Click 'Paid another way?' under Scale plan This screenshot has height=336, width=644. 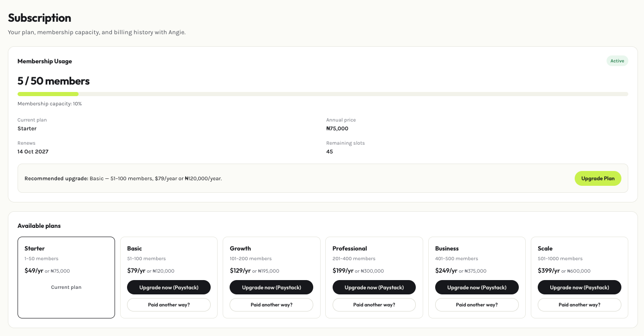tap(579, 305)
